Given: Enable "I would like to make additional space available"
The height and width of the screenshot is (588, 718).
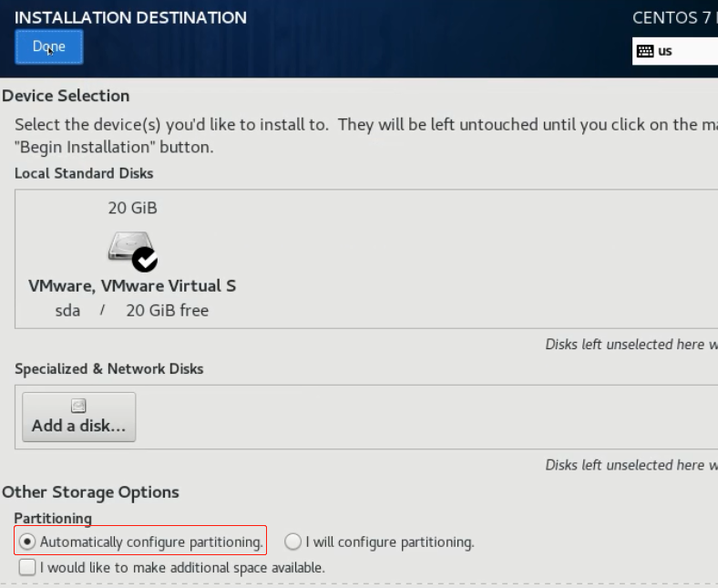Looking at the screenshot, I should [x=28, y=567].
